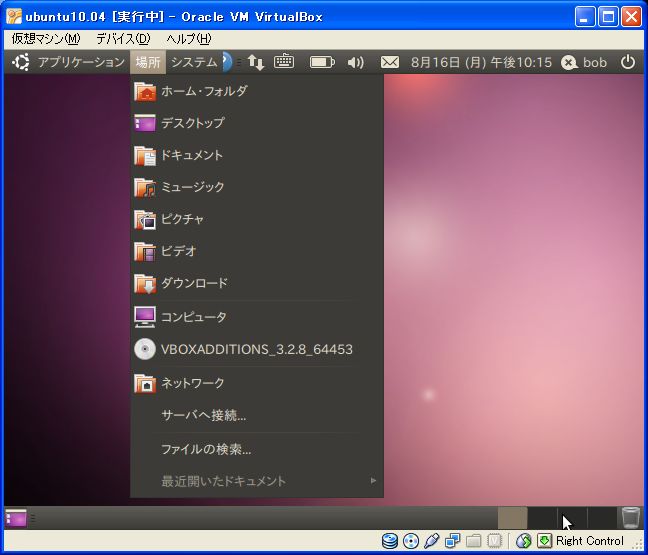The width and height of the screenshot is (648, 555).
Task: Click the date and time 8月16日 clock
Action: tap(481, 62)
